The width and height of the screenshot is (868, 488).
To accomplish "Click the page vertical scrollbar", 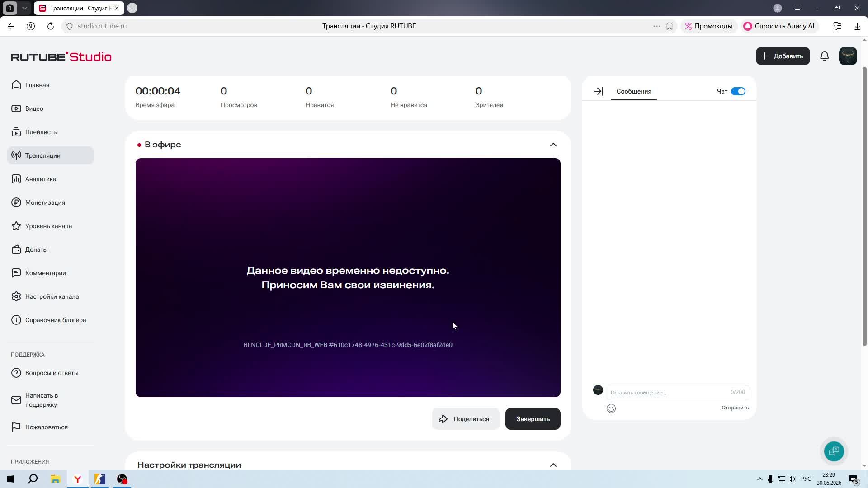I will (864, 206).
